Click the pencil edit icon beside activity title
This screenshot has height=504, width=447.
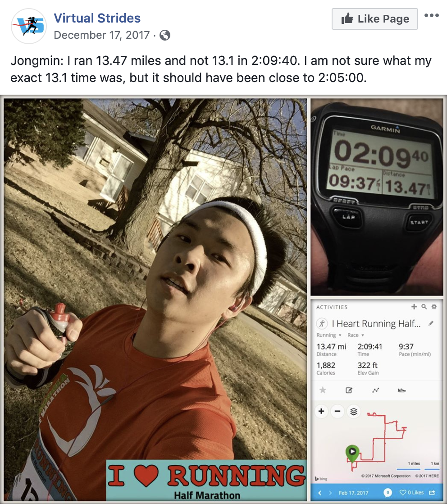(x=431, y=323)
